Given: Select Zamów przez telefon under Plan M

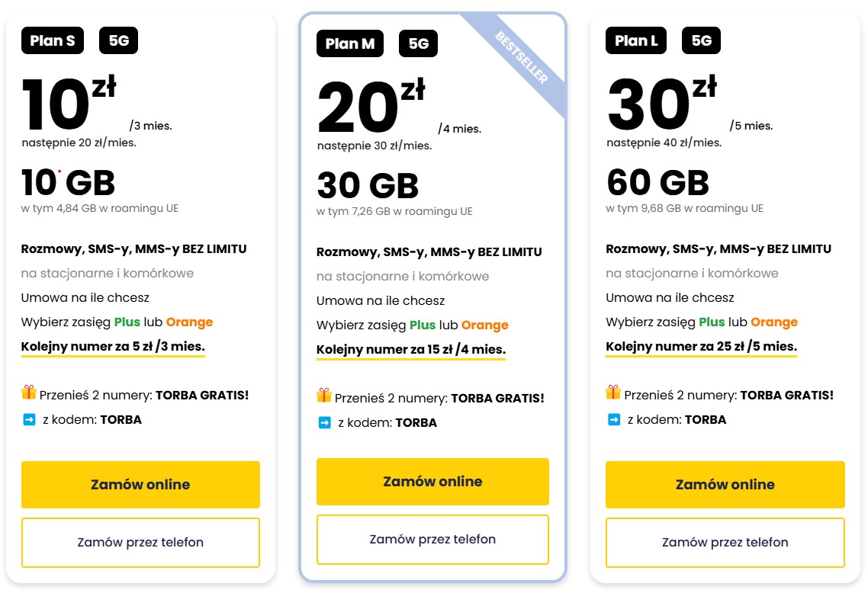Looking at the screenshot, I should point(432,540).
